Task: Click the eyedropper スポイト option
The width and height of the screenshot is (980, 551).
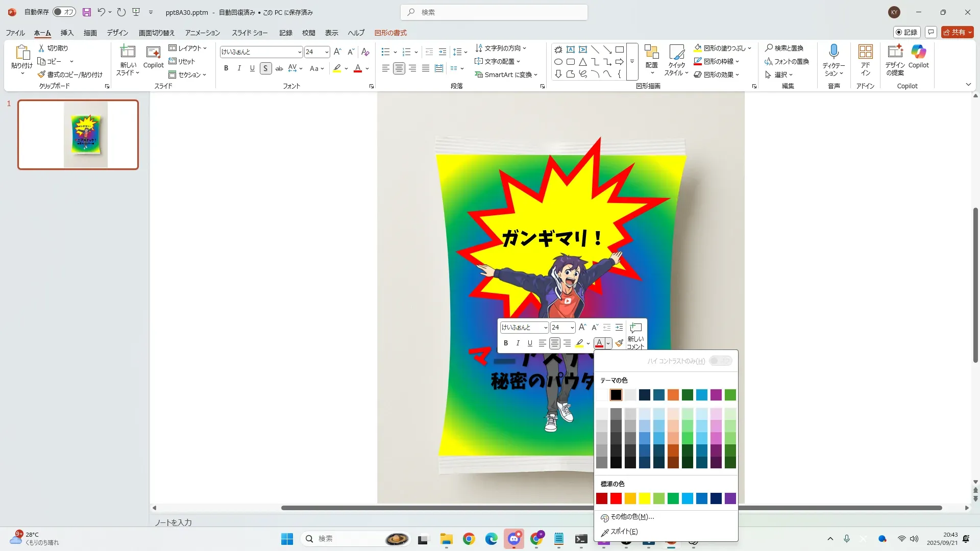Action: pos(624,532)
